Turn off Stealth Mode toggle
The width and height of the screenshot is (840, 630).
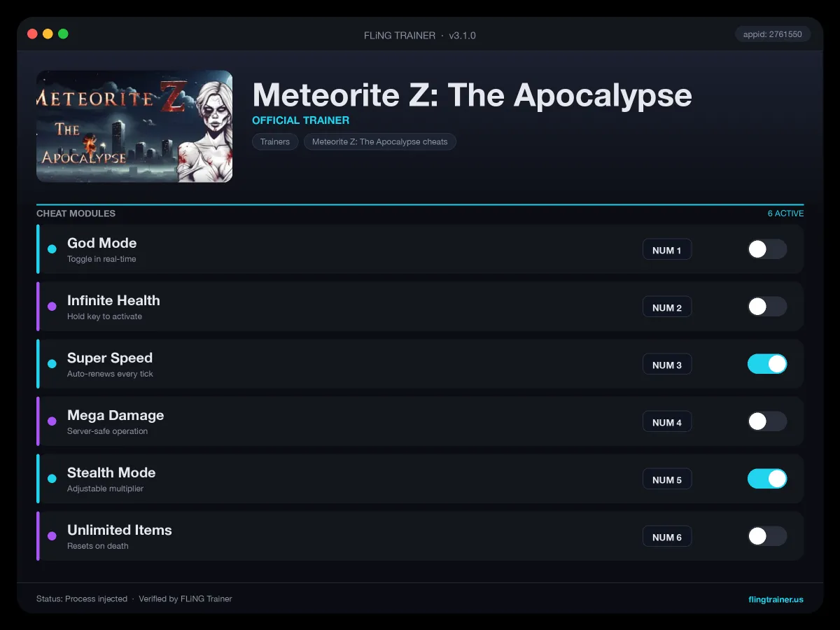click(767, 479)
